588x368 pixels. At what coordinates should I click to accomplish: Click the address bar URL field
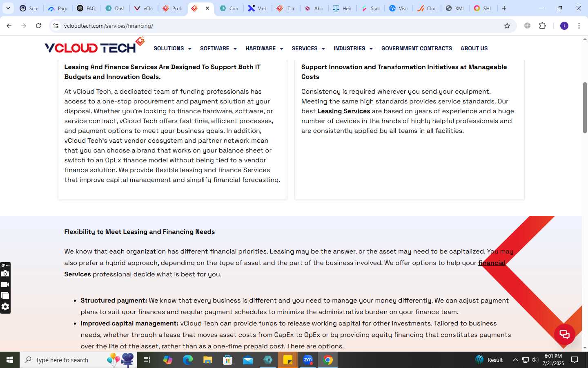tap(282, 26)
